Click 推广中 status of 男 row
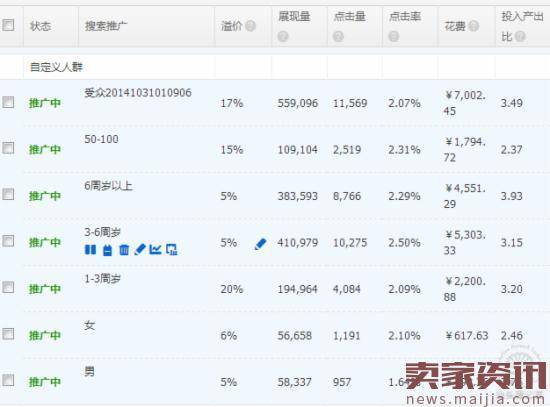This screenshot has height=407, width=550. pos(45,382)
